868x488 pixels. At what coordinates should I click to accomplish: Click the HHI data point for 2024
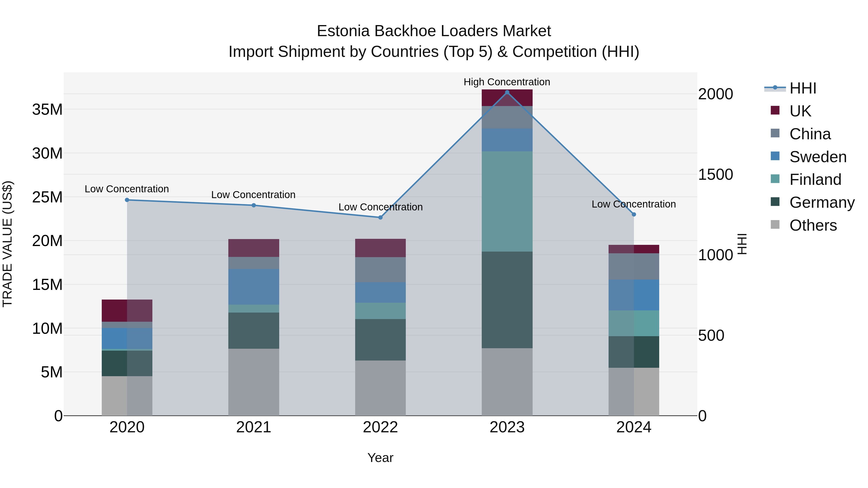pyautogui.click(x=634, y=214)
